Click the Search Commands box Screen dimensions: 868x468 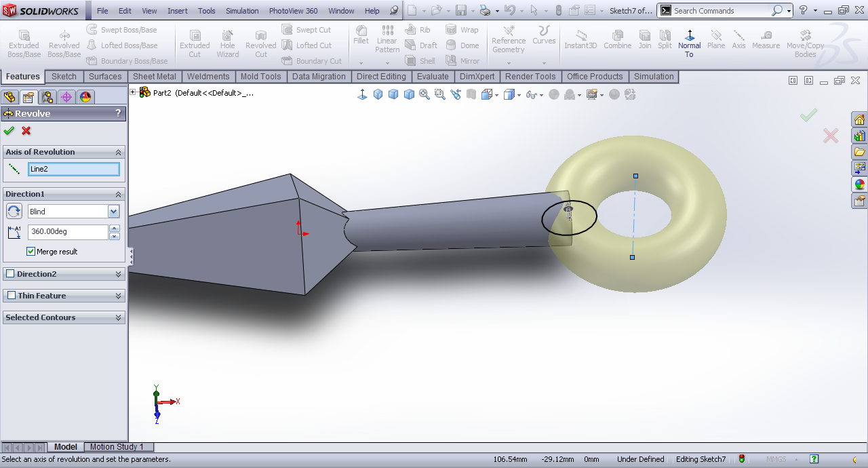pyautogui.click(x=721, y=11)
